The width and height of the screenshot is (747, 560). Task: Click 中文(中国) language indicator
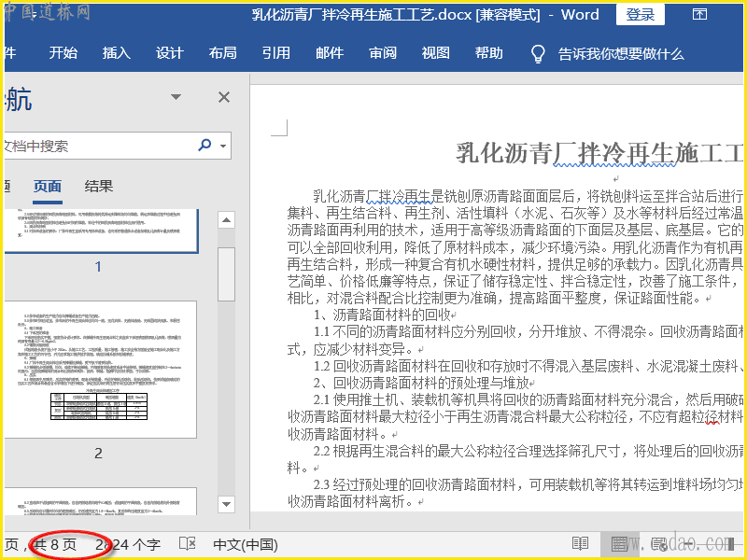(246, 545)
